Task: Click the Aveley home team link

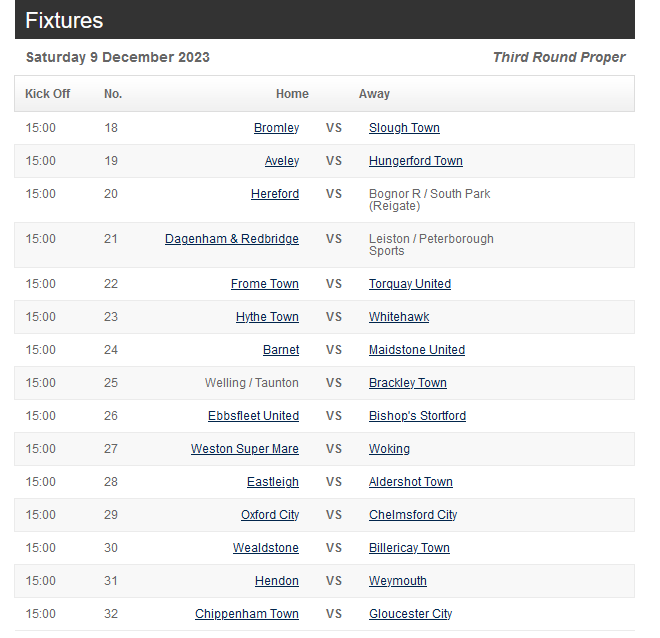Action: [282, 161]
